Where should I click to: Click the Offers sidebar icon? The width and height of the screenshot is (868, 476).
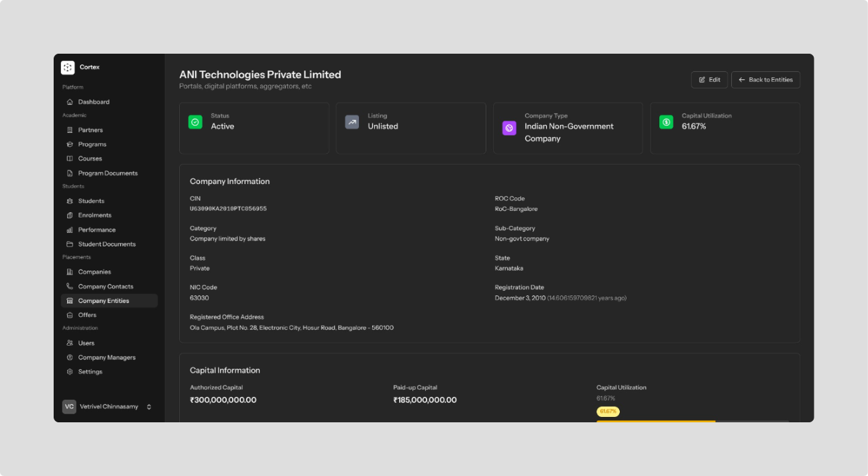click(x=70, y=315)
